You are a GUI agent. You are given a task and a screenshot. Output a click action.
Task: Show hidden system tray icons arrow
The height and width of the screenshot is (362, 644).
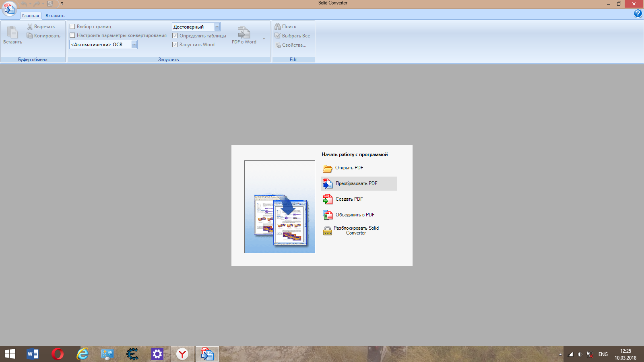coord(560,354)
